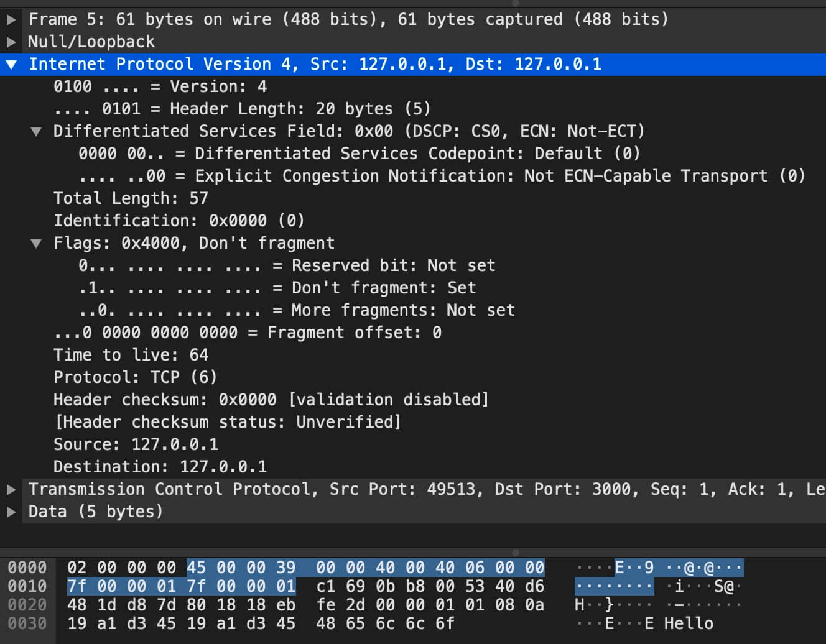Click hex offset 0020 in bytes pane
826x644 pixels.
pyautogui.click(x=27, y=604)
